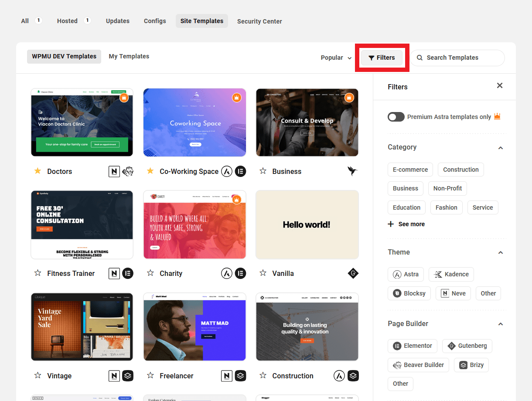Viewport: 532px width, 401px height.
Task: Open the My Templates tab
Action: [x=129, y=56]
